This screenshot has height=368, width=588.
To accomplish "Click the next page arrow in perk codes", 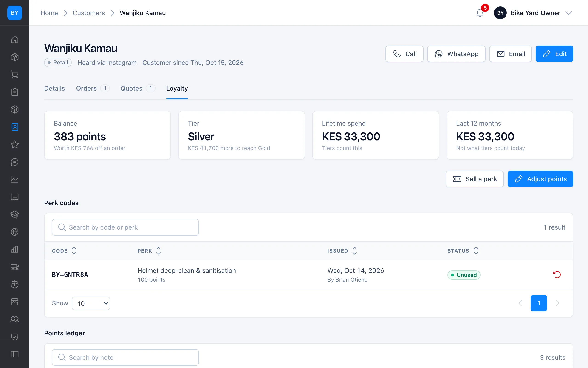I will tap(557, 303).
